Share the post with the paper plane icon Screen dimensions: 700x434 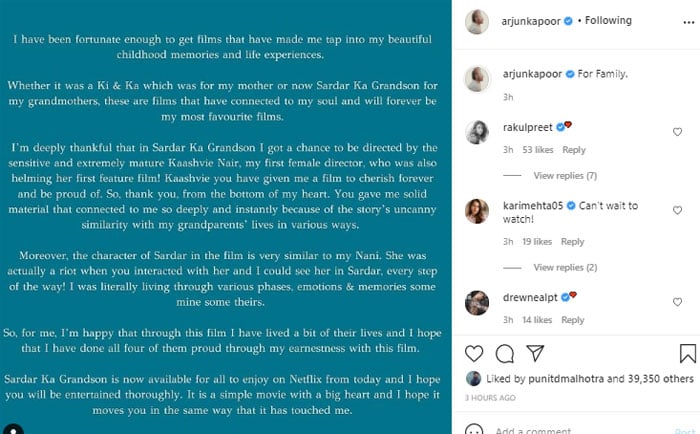533,353
